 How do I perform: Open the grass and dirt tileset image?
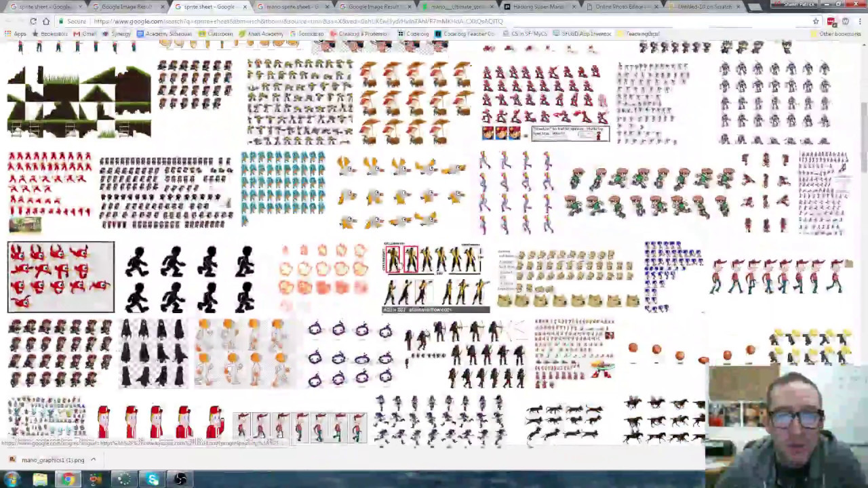coord(79,101)
